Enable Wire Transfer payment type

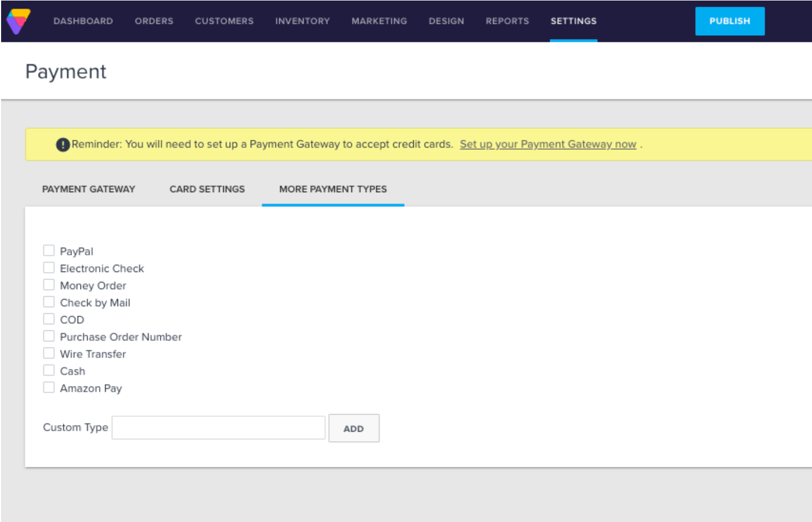(49, 354)
